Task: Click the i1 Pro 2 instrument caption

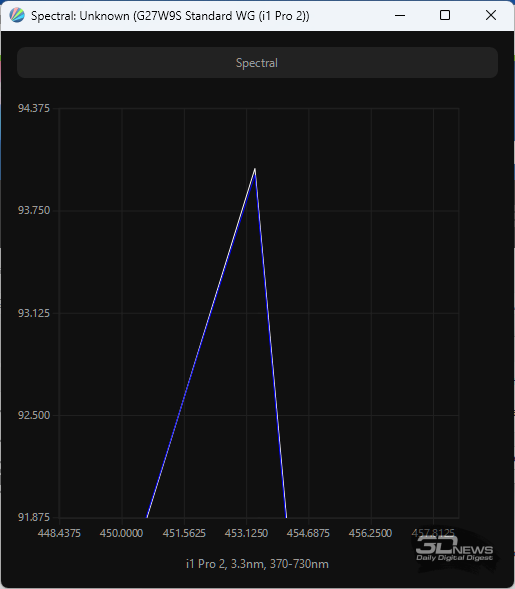Action: pyautogui.click(x=257, y=564)
